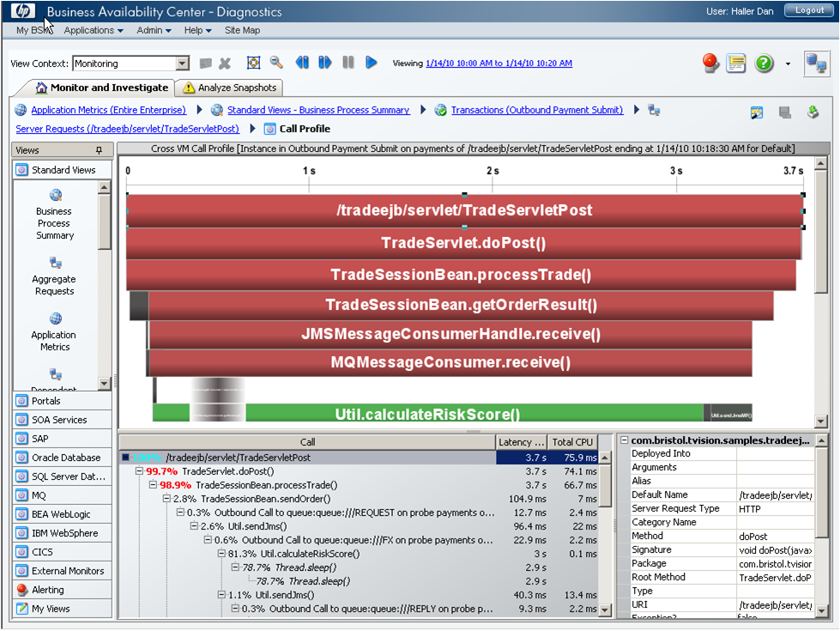Collapse the TradeServlet.doPost() tree node
The image size is (840, 631).
139,471
